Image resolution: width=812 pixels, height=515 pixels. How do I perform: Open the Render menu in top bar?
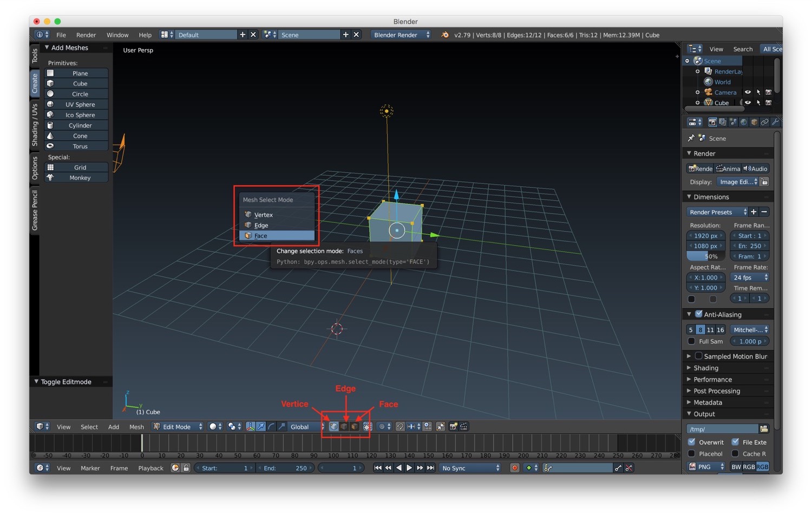pos(86,35)
